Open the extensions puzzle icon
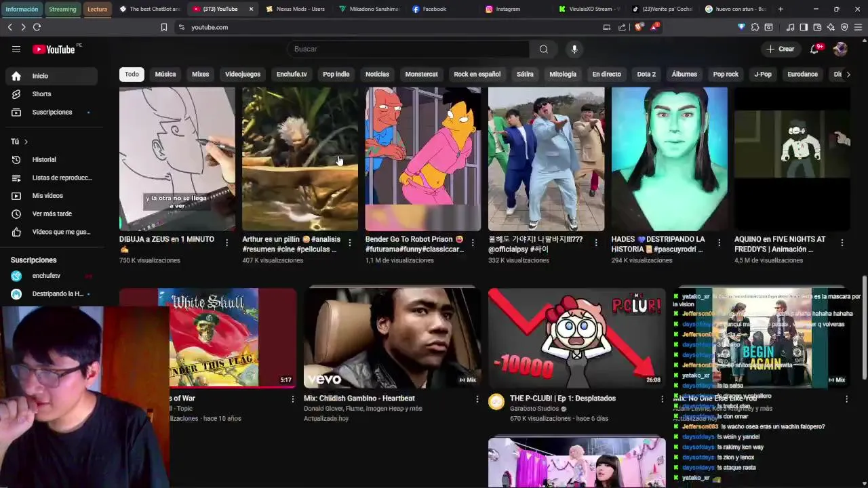Image resolution: width=868 pixels, height=488 pixels. (755, 27)
